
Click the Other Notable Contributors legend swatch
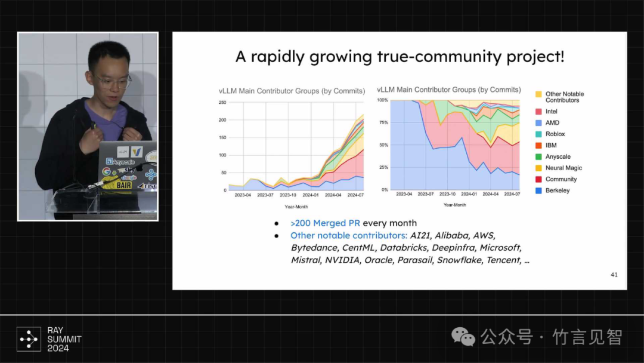(538, 94)
